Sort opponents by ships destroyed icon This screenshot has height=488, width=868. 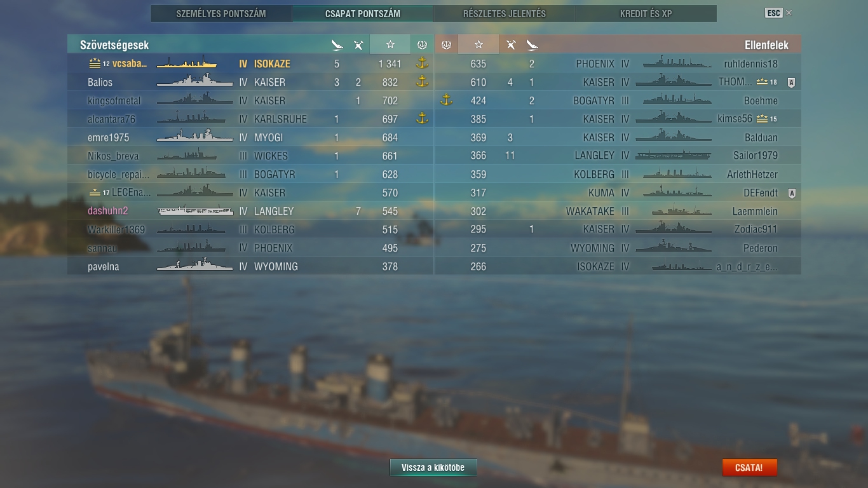(x=532, y=44)
